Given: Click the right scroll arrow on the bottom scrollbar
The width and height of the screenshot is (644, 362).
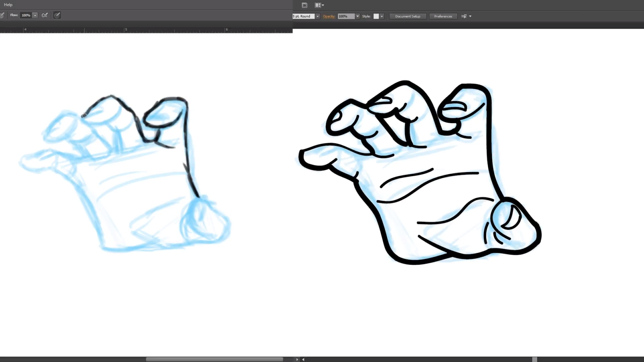Looking at the screenshot, I should coord(297,359).
